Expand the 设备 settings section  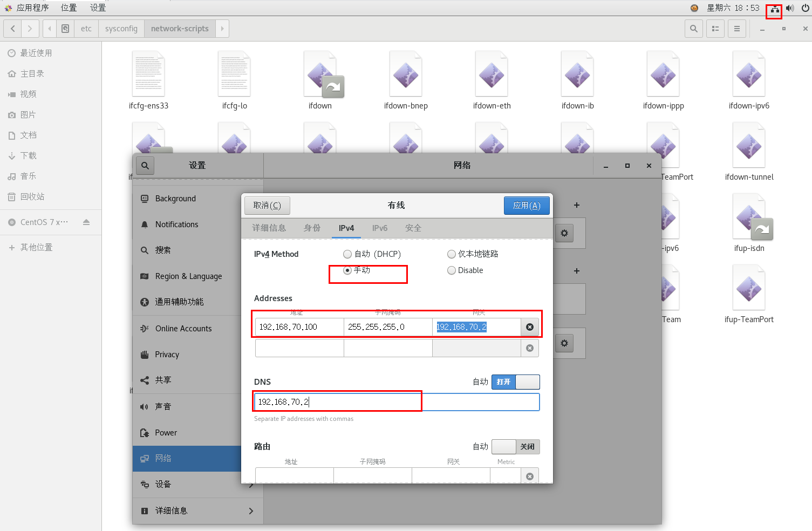click(x=197, y=485)
